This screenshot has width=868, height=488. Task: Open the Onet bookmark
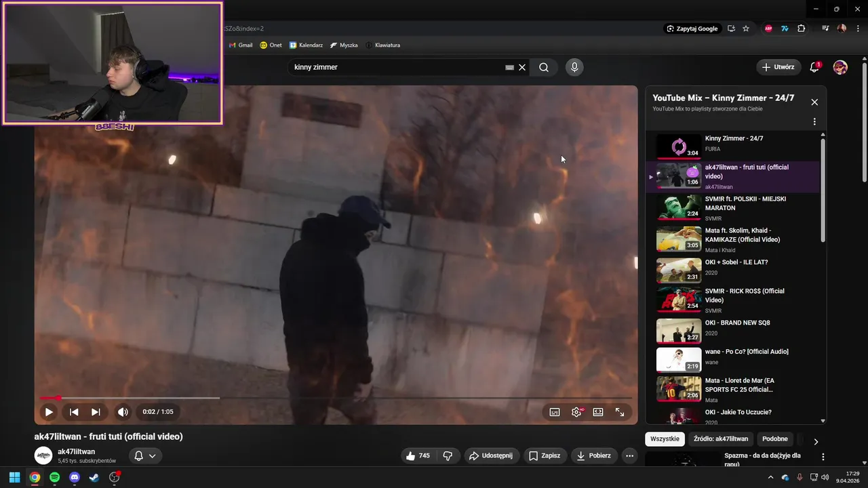271,45
